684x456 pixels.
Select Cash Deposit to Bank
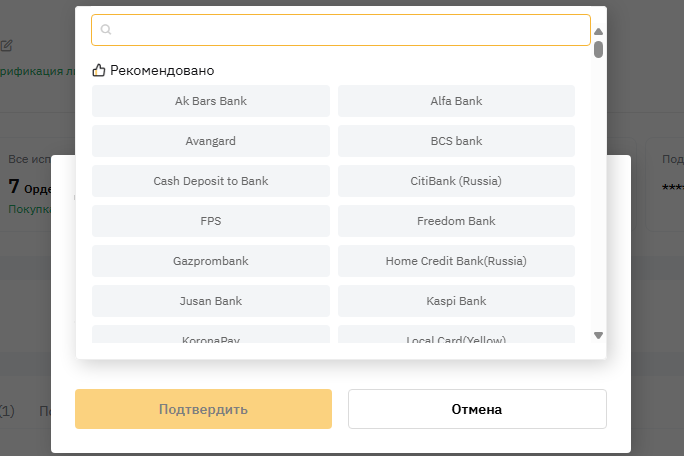[211, 181]
